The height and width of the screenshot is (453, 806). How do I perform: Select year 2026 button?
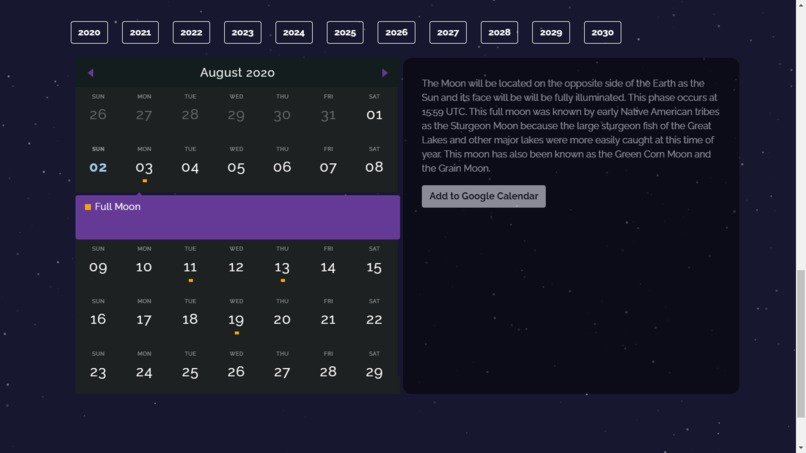coord(396,32)
